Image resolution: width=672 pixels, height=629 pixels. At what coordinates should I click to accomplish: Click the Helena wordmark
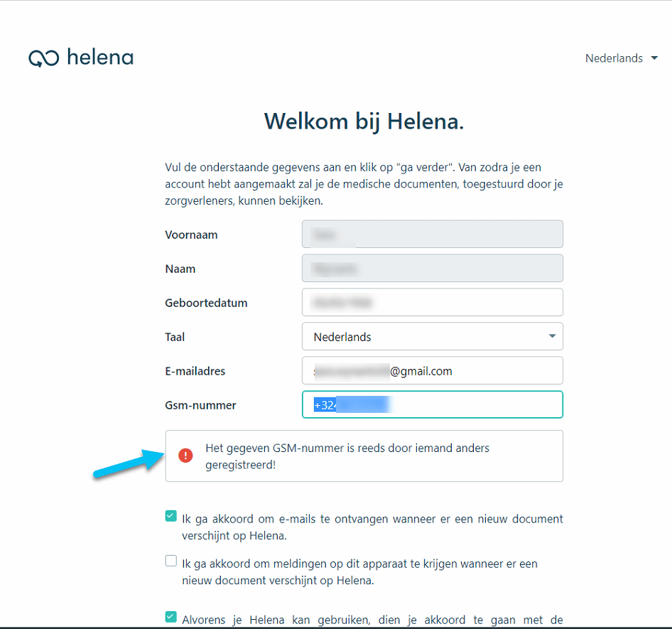[99, 57]
